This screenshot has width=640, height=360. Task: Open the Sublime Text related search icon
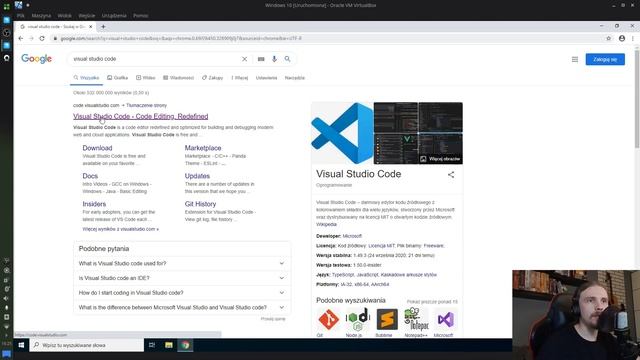[x=387, y=319]
